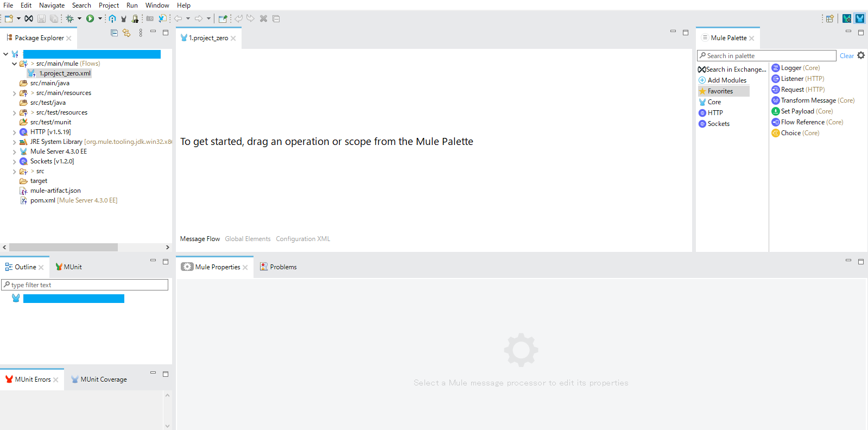This screenshot has height=430, width=868.
Task: Expand the Sockets [v1.2.0] node
Action: click(14, 162)
